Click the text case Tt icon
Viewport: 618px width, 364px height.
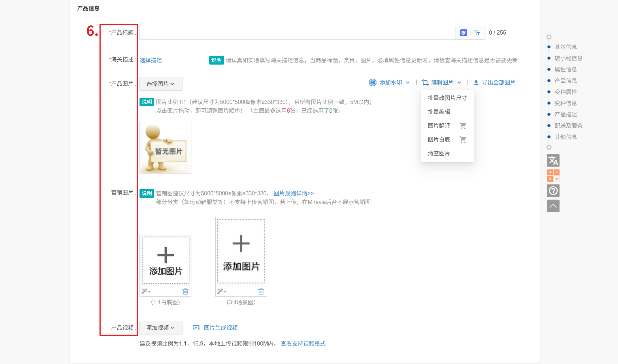477,33
